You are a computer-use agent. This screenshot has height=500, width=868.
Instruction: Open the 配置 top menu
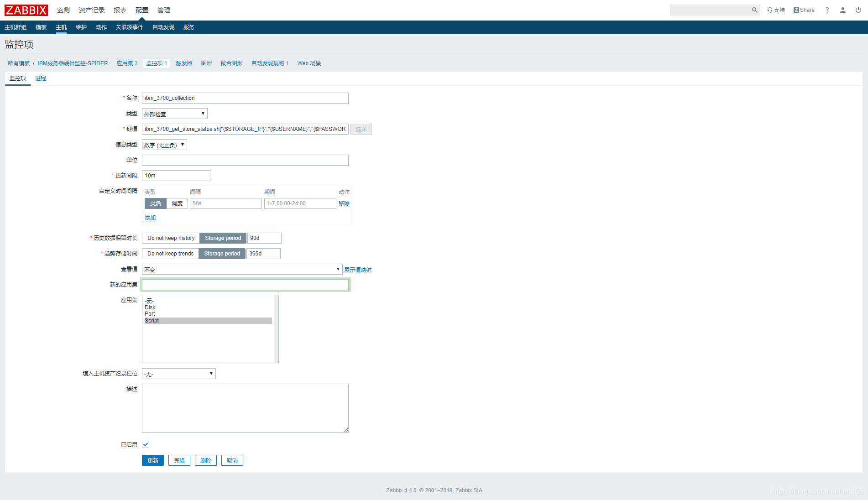tap(142, 10)
